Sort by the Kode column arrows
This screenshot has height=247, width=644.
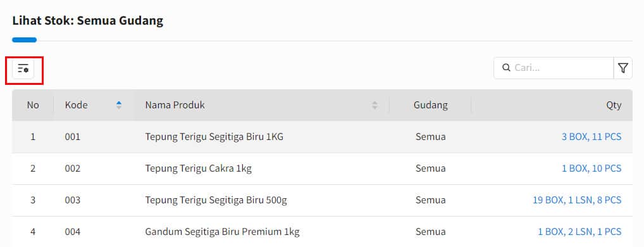coord(119,104)
